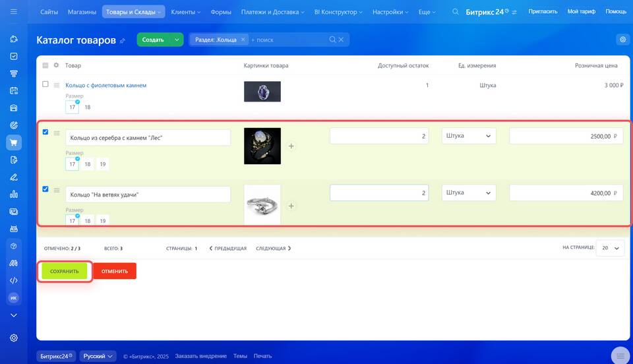
Task: Click the search magnifier icon in top bar
Action: tap(455, 12)
